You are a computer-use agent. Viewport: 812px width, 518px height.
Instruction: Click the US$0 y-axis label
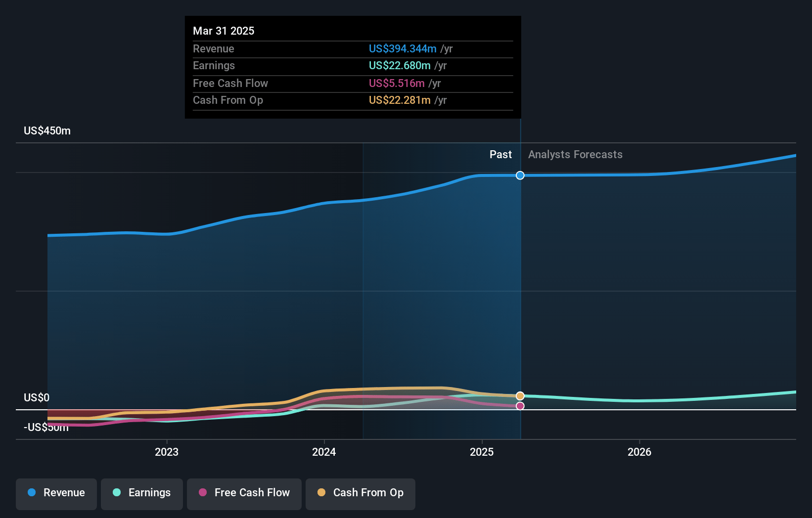coord(37,398)
